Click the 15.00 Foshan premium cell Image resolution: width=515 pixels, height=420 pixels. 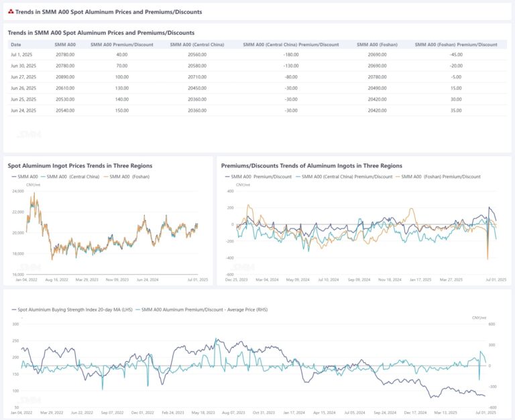tap(456, 88)
